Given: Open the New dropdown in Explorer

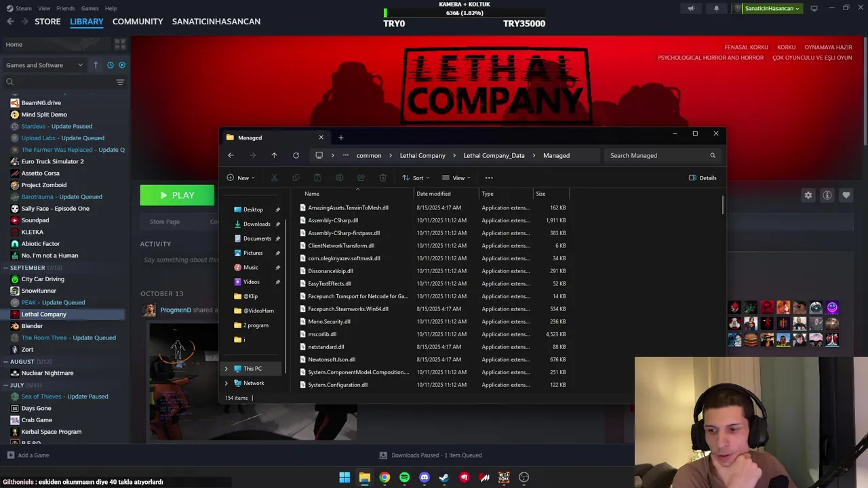Looking at the screenshot, I should pos(241,178).
